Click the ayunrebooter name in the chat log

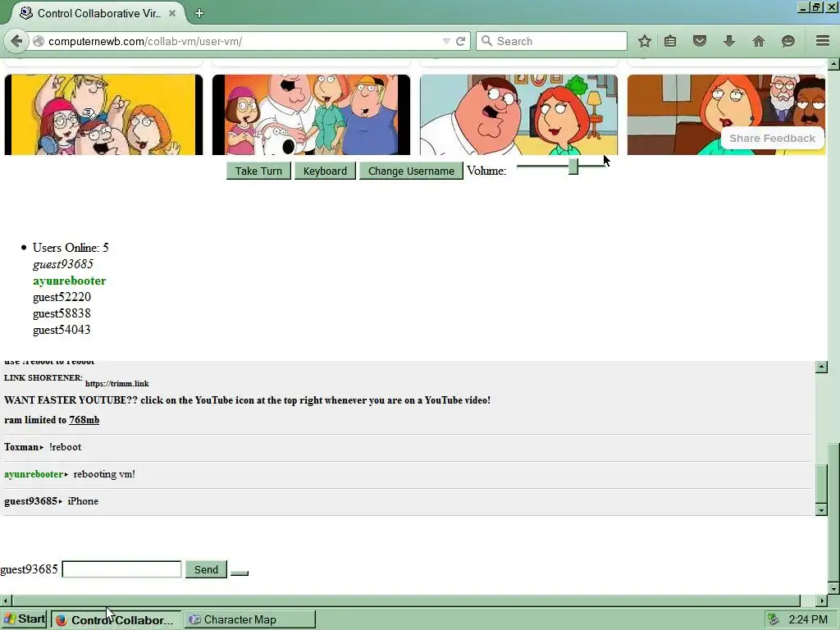[33, 474]
